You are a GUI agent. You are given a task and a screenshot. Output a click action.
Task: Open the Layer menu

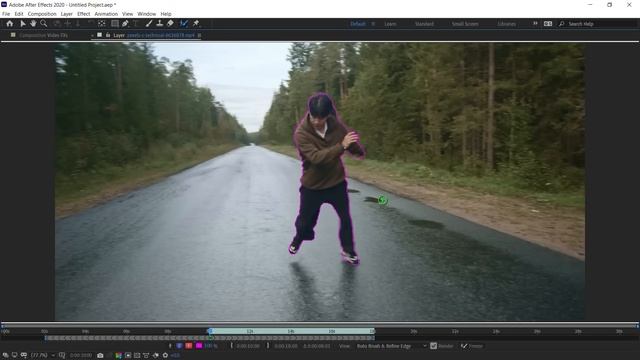point(67,14)
